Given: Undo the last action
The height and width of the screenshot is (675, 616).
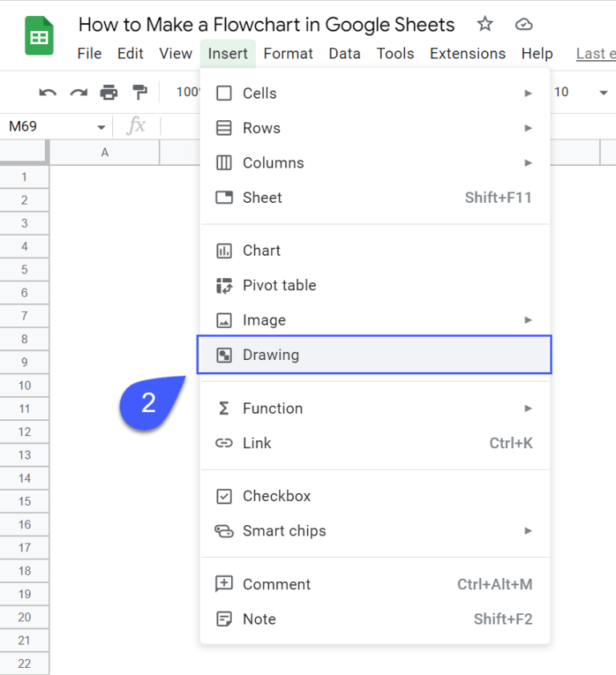Looking at the screenshot, I should pyautogui.click(x=47, y=92).
